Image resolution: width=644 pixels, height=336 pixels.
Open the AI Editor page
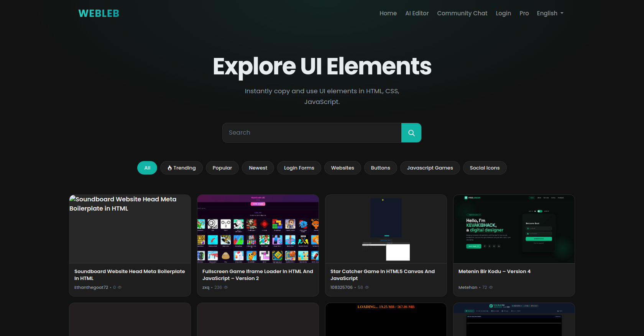click(417, 13)
